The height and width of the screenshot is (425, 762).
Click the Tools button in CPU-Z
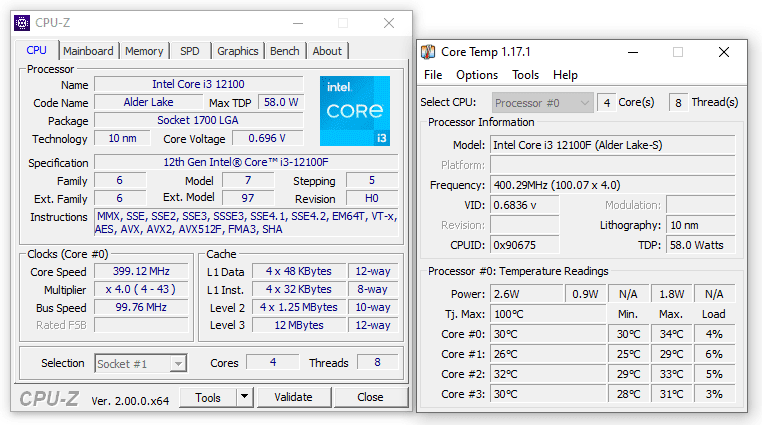208,397
